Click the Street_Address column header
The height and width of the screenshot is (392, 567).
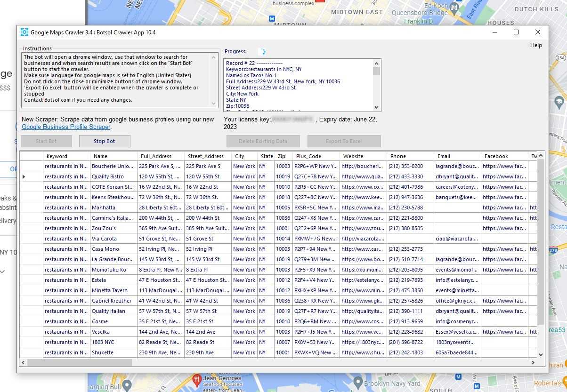[208, 156]
